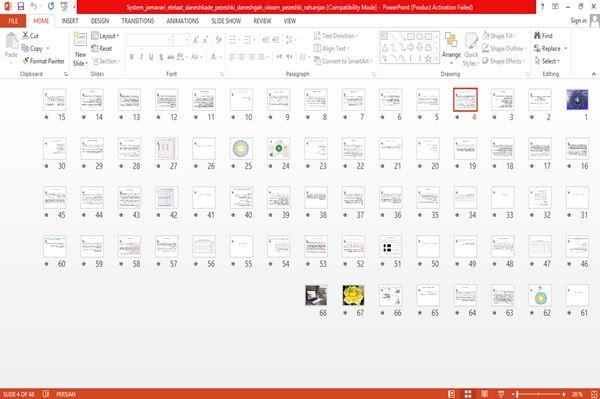600x399 pixels.
Task: Switch to the INSERT tab
Action: coord(70,21)
